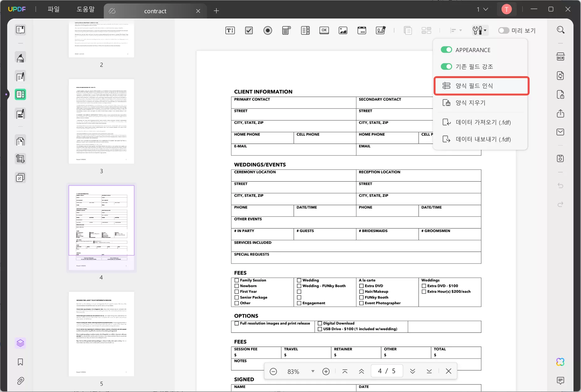Select the Image Field tool

(343, 30)
